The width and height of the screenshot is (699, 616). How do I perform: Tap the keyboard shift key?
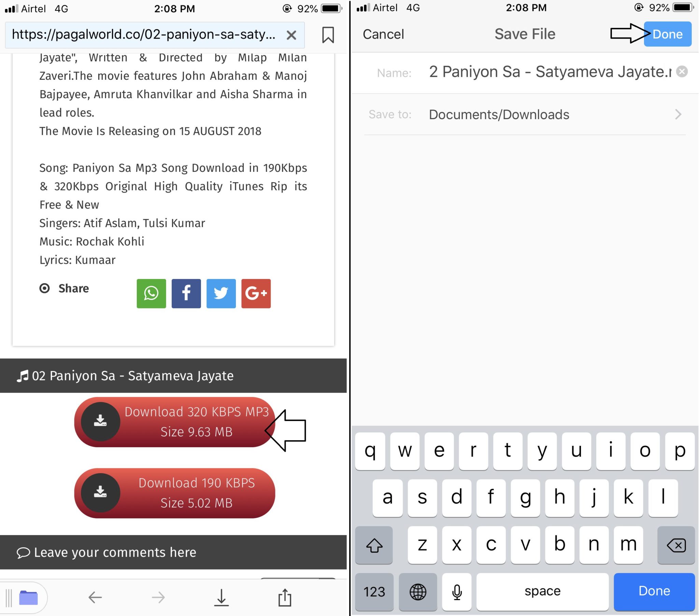pyautogui.click(x=374, y=545)
